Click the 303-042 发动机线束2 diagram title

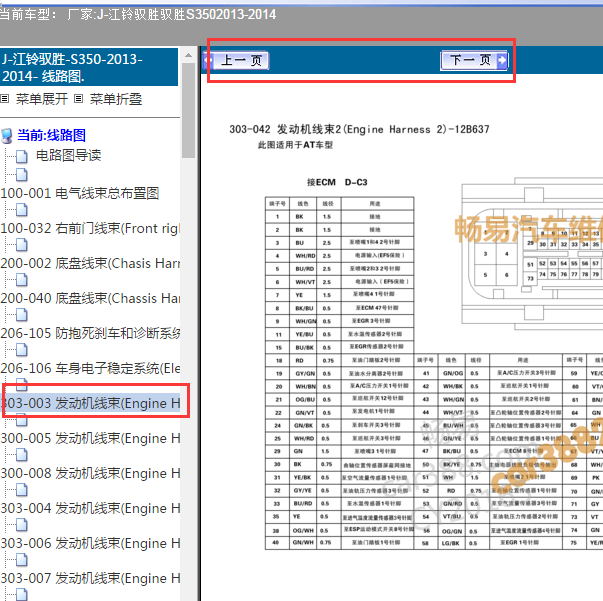click(x=359, y=129)
